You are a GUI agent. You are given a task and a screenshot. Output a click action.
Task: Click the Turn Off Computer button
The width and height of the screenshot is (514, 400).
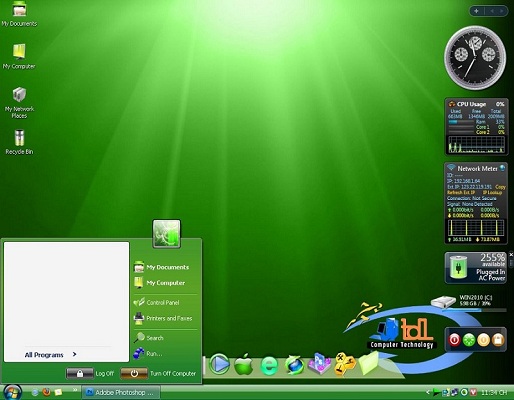pyautogui.click(x=158, y=373)
